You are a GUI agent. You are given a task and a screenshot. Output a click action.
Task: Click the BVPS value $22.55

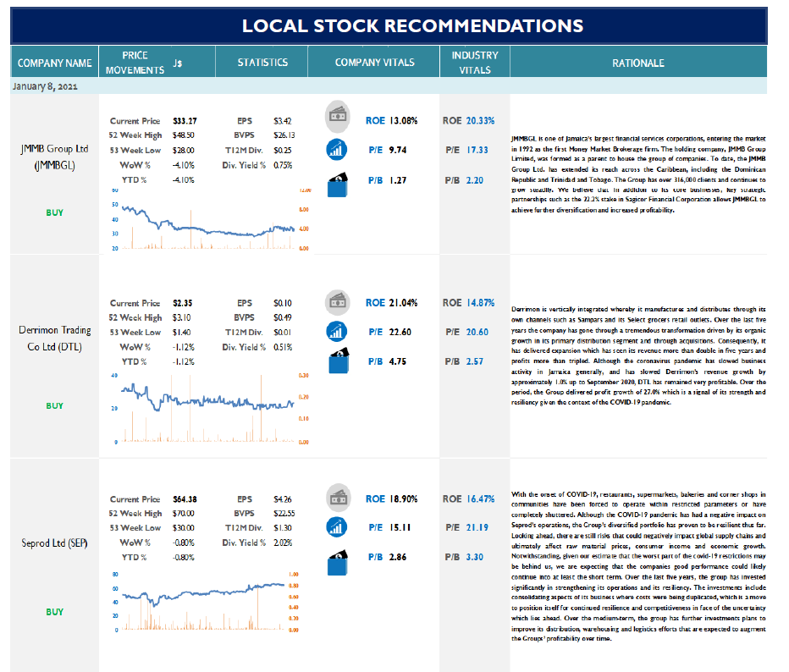coord(284,514)
